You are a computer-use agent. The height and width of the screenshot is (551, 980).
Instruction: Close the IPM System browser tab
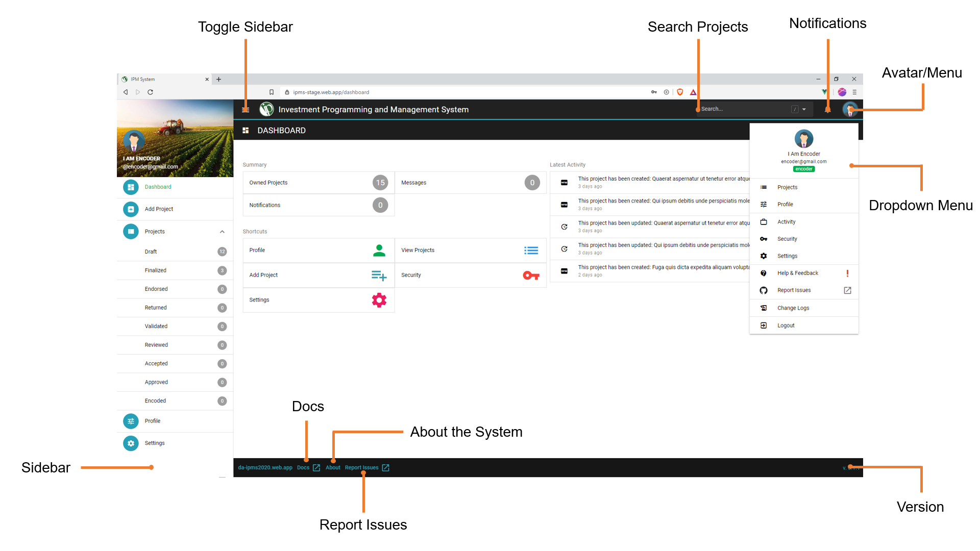[x=207, y=79]
